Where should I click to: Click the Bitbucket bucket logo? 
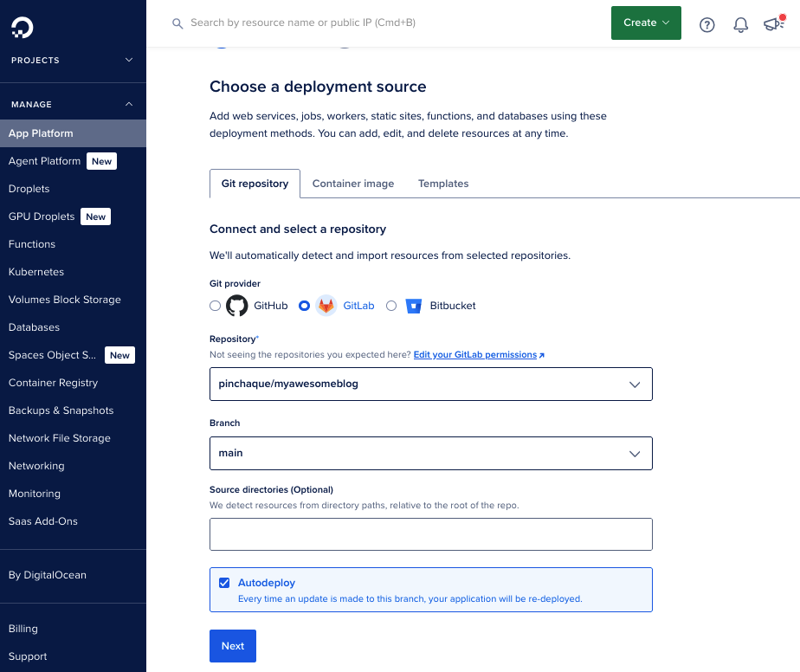414,306
